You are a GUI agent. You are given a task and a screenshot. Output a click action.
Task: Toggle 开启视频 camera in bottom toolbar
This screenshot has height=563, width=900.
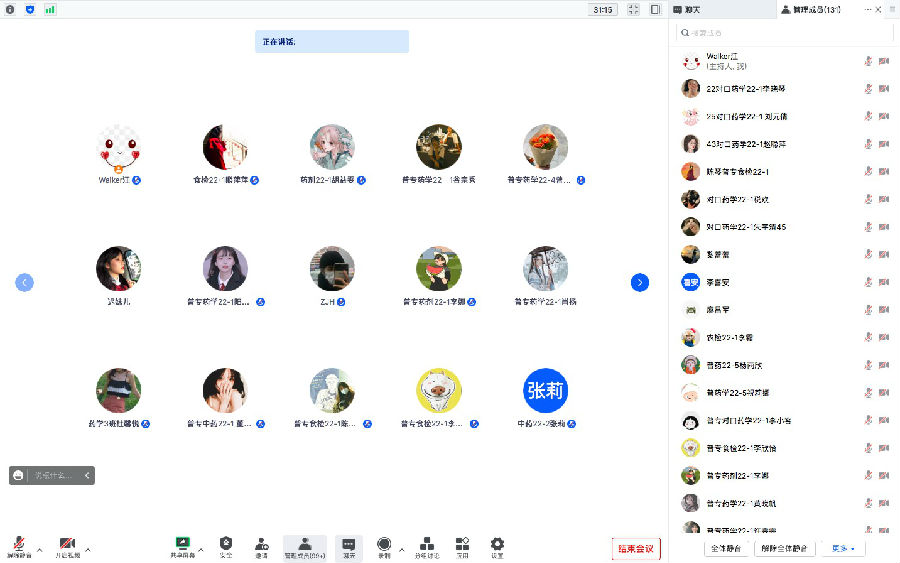(68, 545)
